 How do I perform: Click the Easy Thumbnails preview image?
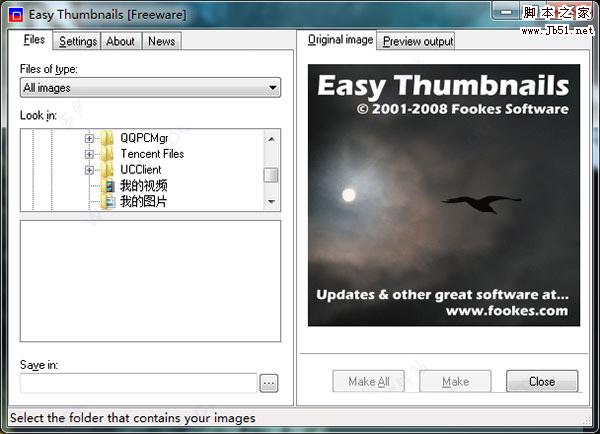(x=444, y=195)
